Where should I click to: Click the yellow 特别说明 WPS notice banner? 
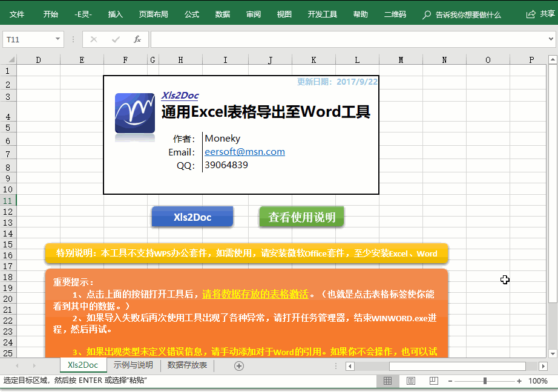click(246, 253)
